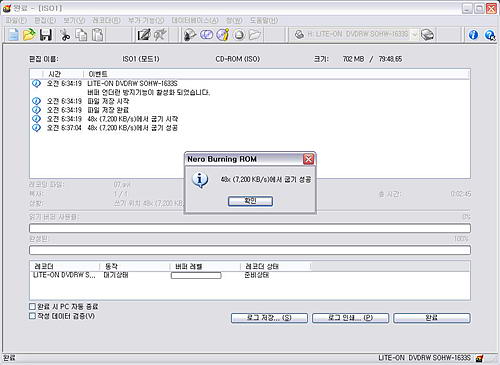The width and height of the screenshot is (500, 365).
Task: Enable 완료 시 PC 자동 종료 checkbox
Action: pyautogui.click(x=32, y=306)
